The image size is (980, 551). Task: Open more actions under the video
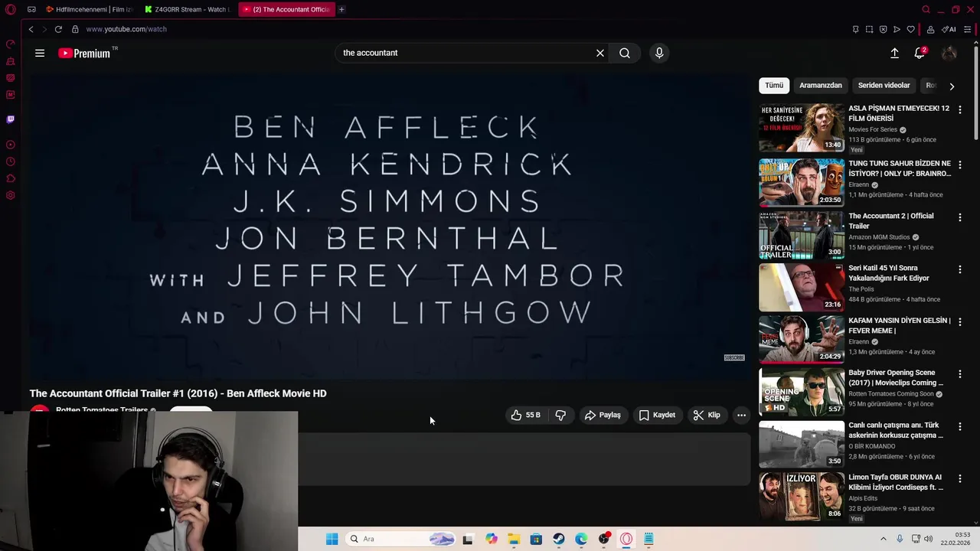(741, 415)
